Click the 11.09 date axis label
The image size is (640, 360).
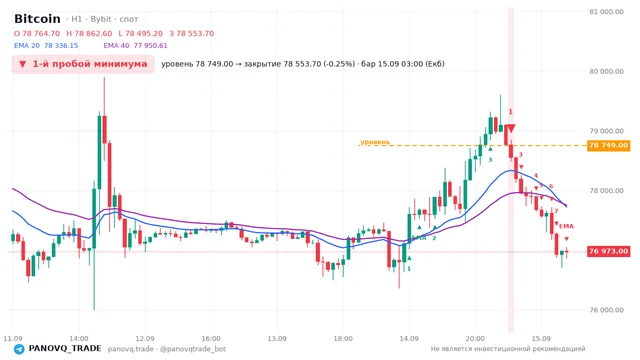[x=13, y=339]
